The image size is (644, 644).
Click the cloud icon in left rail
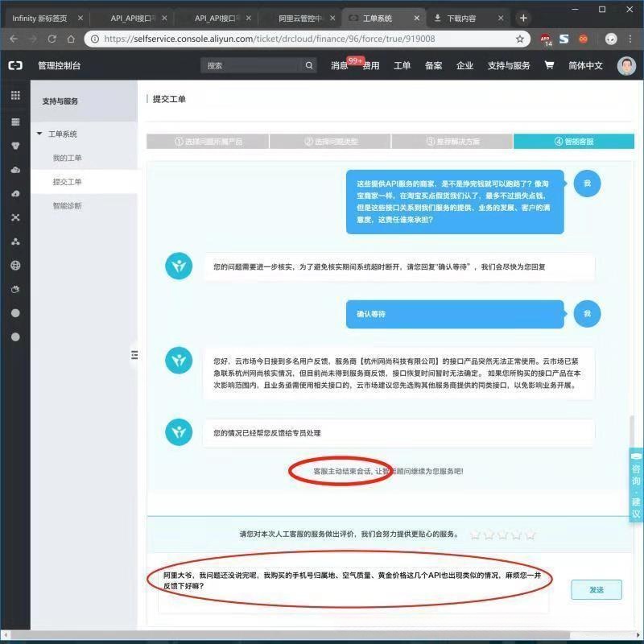15,170
